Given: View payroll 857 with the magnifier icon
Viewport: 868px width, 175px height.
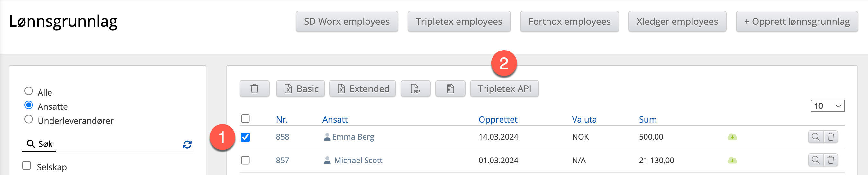Looking at the screenshot, I should (x=815, y=160).
